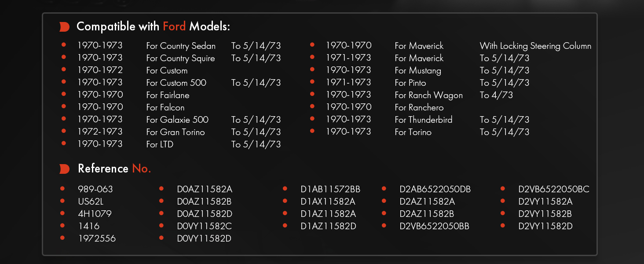This screenshot has height=264, width=644.
Task: Select reference number D2VB6522050BC
Action: click(554, 189)
